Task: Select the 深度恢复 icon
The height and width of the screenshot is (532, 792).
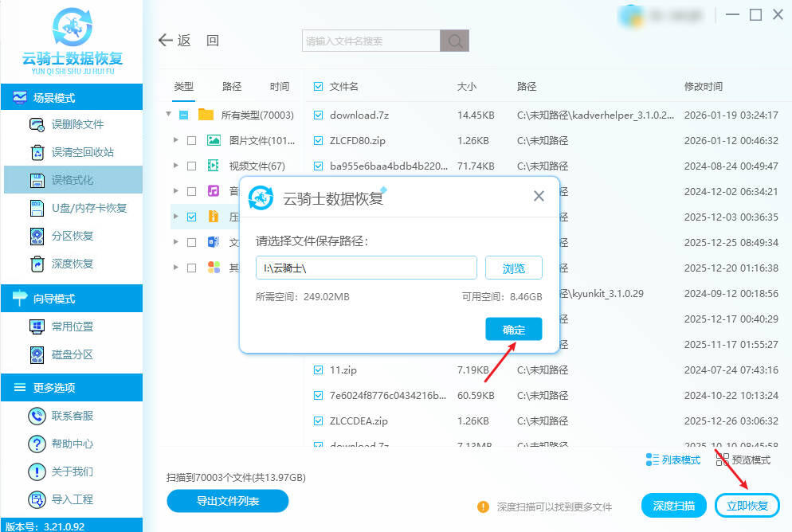Action: tap(37, 264)
